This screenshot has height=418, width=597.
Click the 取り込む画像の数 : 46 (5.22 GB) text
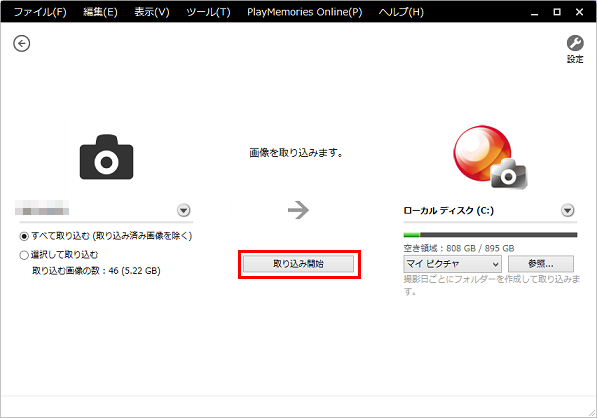click(x=96, y=271)
